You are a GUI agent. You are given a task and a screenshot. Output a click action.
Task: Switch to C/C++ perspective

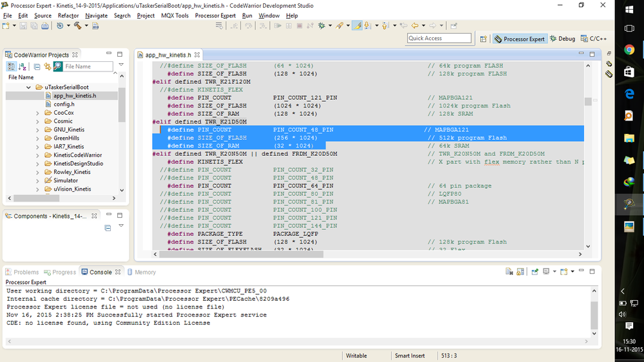click(x=594, y=39)
